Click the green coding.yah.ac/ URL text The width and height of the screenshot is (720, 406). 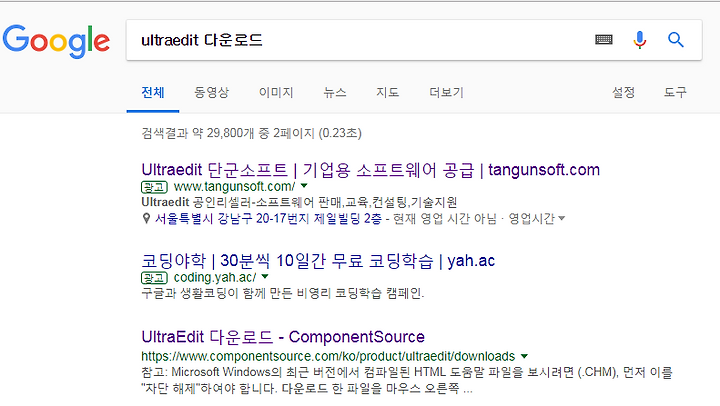(x=215, y=277)
